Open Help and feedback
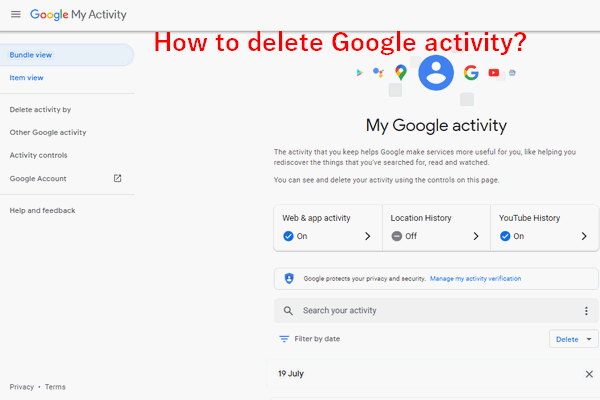 (x=42, y=211)
